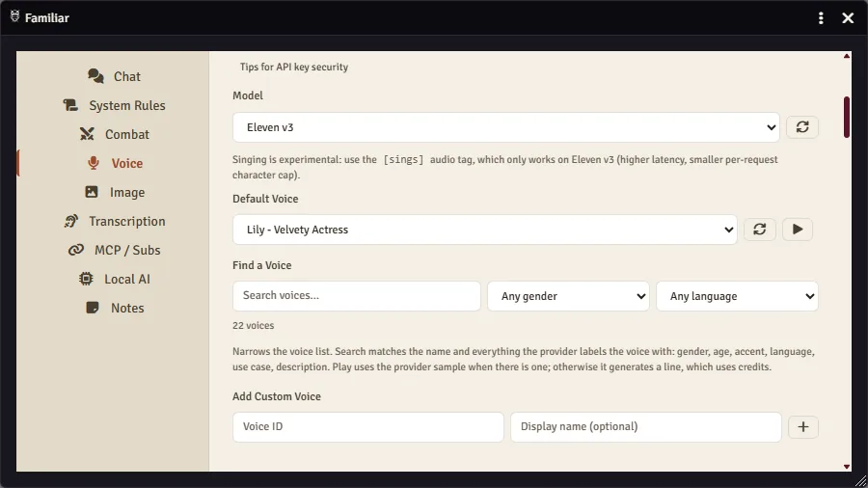Expand Tips for API key security

[294, 67]
